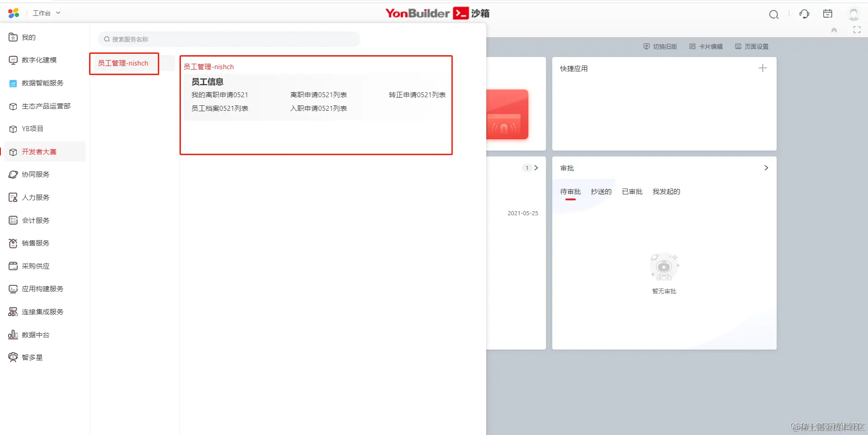Click 连接集成服务 sidebar icon

pos(13,312)
